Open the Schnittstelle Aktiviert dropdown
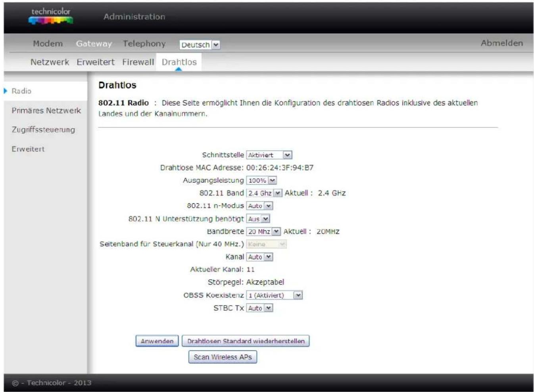Viewport: 534px width, 392px height. [269, 155]
